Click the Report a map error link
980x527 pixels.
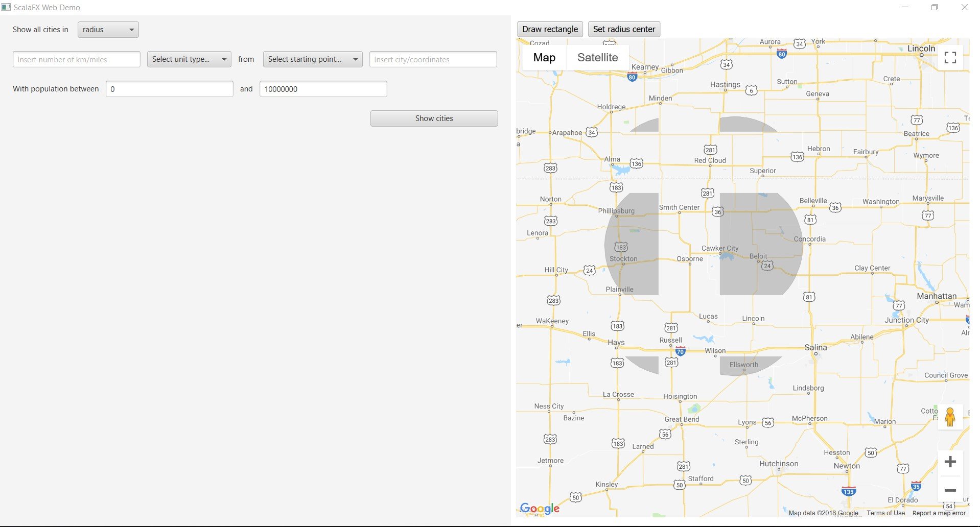(939, 513)
